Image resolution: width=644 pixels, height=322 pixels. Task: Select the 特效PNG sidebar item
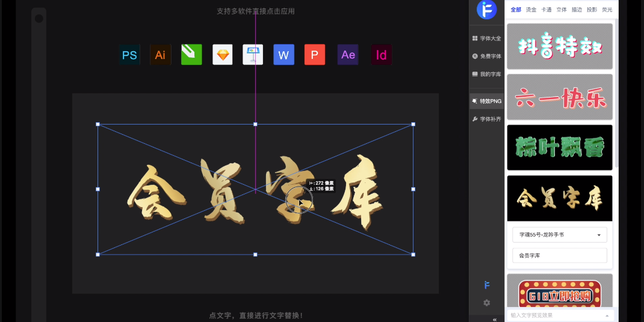(487, 101)
